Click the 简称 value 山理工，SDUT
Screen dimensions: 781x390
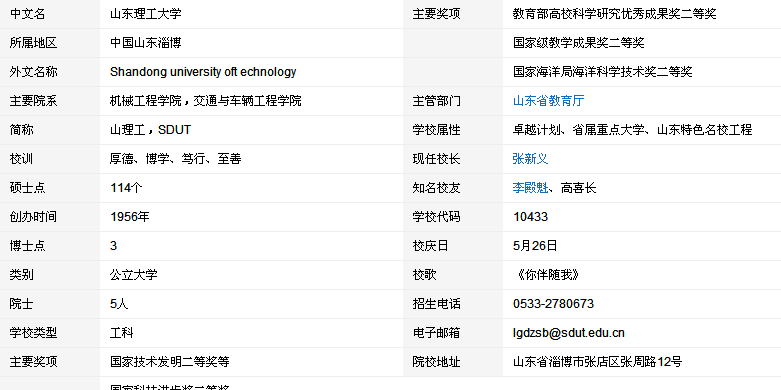pyautogui.click(x=150, y=130)
